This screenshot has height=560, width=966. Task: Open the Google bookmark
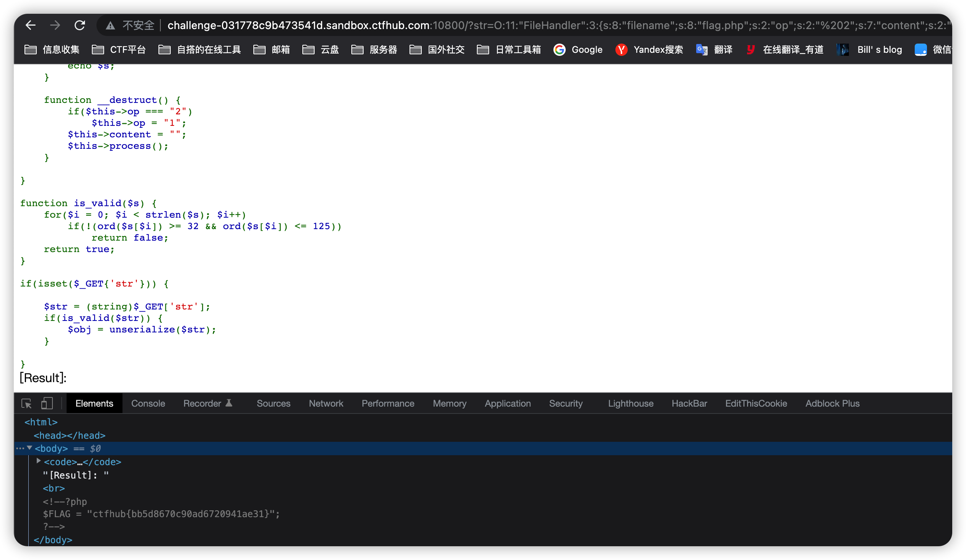[x=578, y=50]
